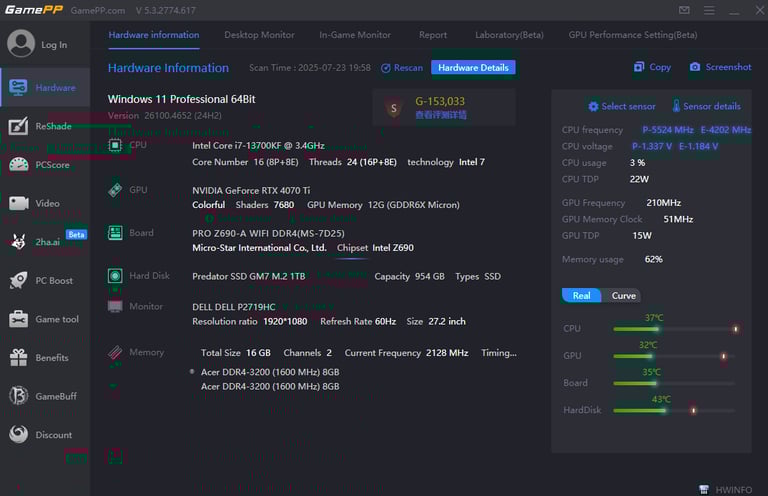Click the Hardware Details button

(x=473, y=68)
